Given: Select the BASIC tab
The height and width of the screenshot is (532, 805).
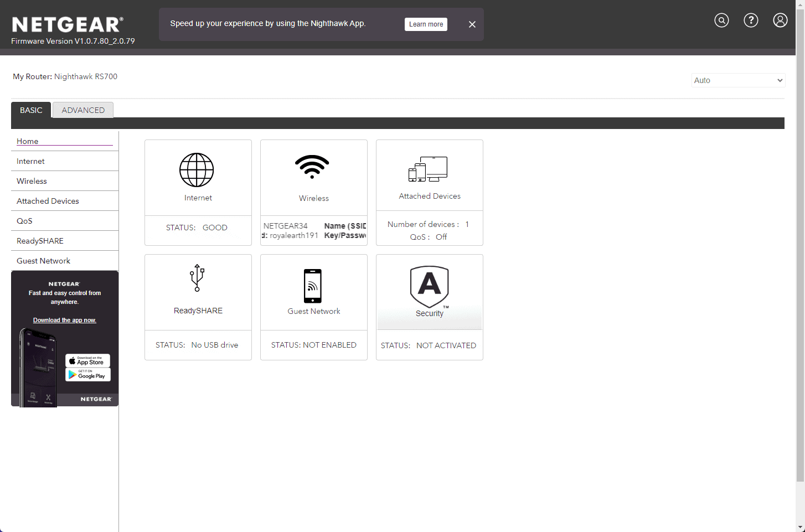Looking at the screenshot, I should 31,110.
